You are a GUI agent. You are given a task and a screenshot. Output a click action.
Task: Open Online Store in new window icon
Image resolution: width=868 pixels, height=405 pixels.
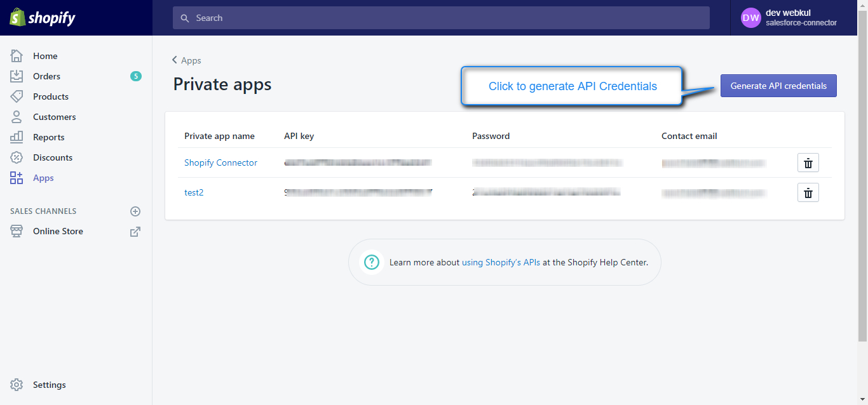coord(135,232)
